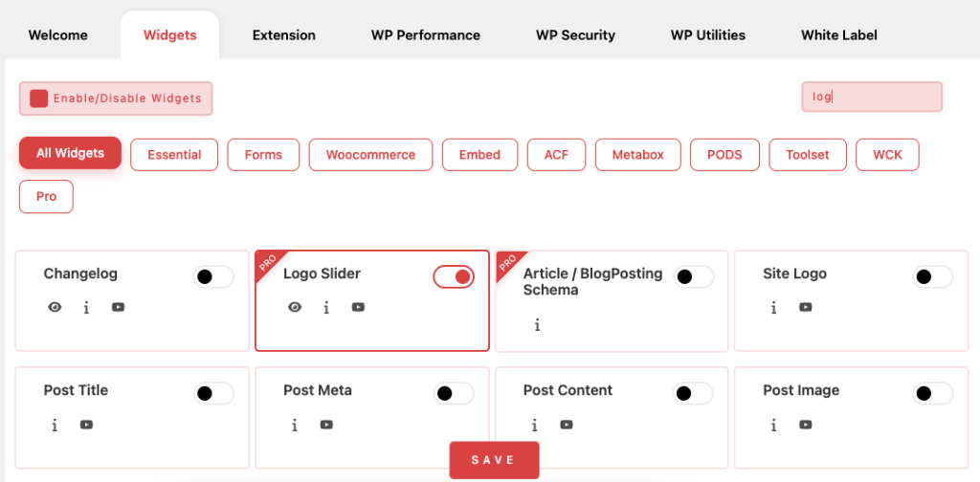Show only Essential widgets

click(174, 155)
